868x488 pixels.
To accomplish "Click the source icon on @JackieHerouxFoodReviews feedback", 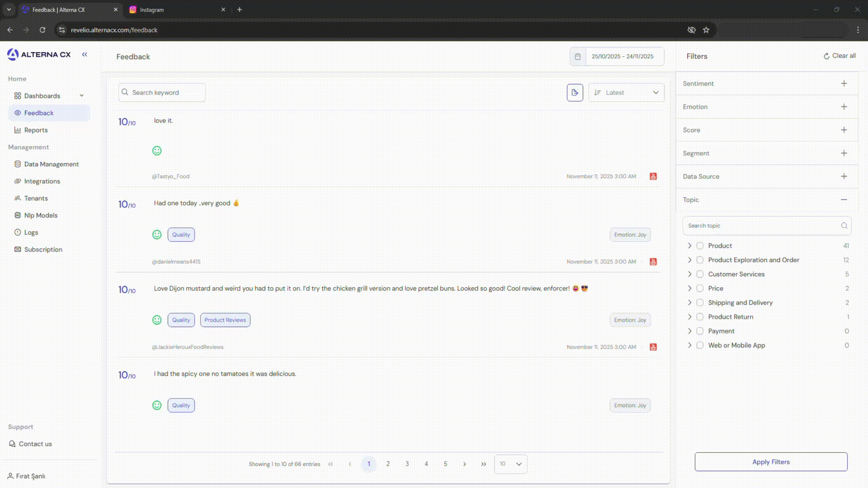I will click(x=653, y=347).
